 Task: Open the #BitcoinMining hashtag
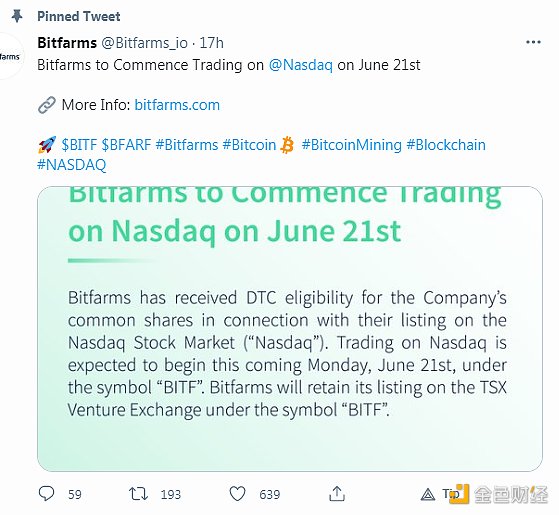tap(352, 145)
